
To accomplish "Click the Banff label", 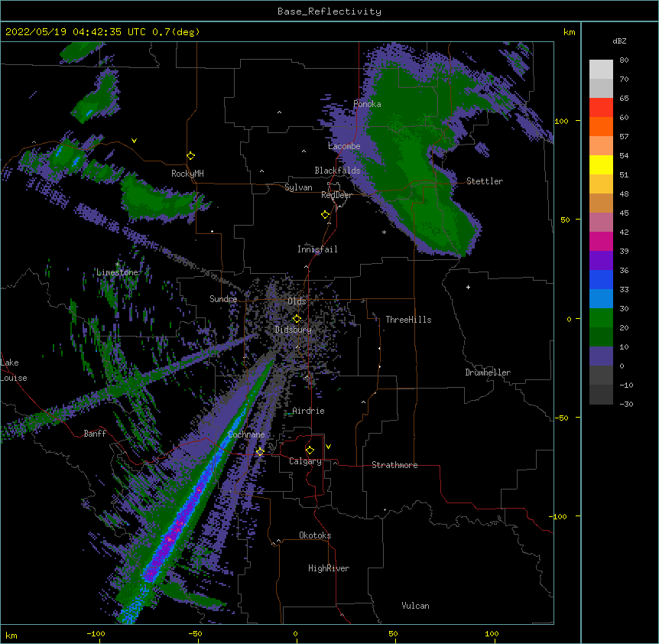I will (95, 434).
